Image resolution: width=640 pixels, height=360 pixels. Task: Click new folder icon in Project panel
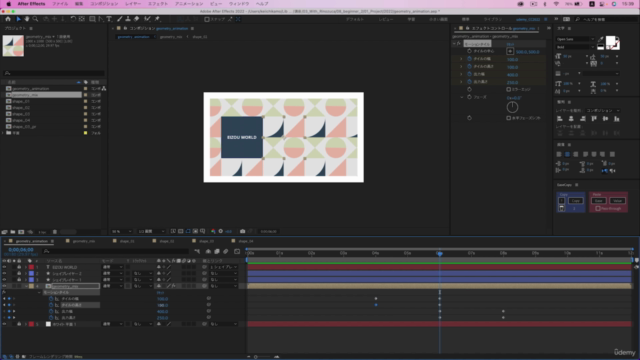click(x=13, y=232)
